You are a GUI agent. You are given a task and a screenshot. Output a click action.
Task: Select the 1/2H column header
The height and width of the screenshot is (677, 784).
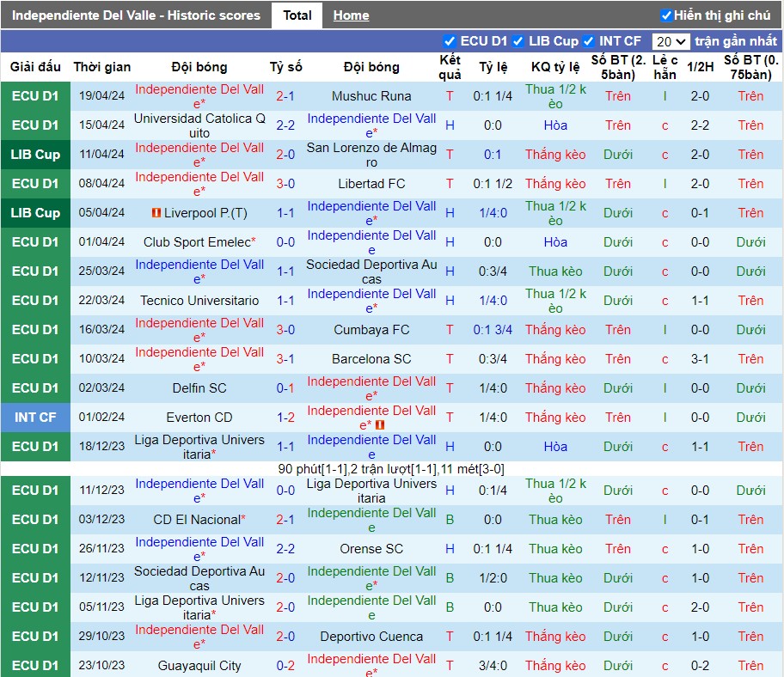(700, 67)
